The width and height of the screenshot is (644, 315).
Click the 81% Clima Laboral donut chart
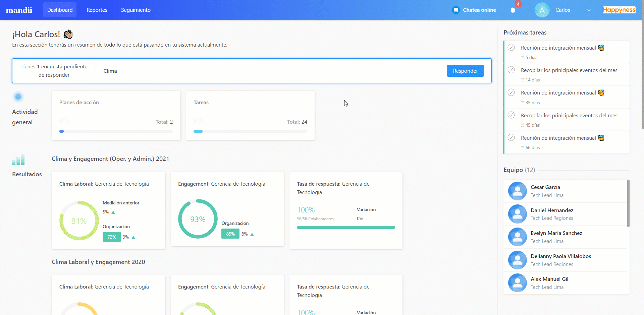pos(79,220)
